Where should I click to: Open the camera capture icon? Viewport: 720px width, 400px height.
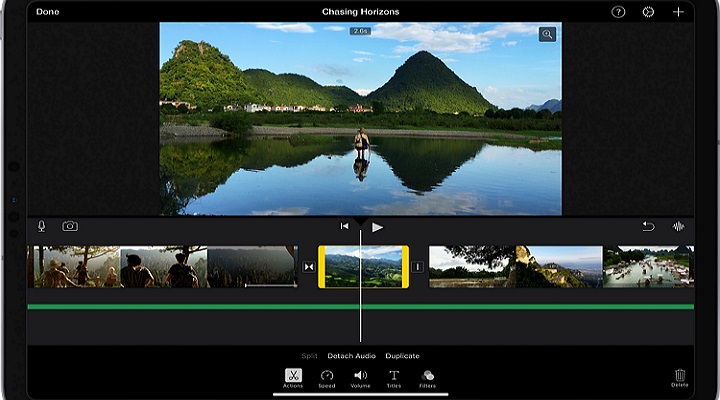70,226
